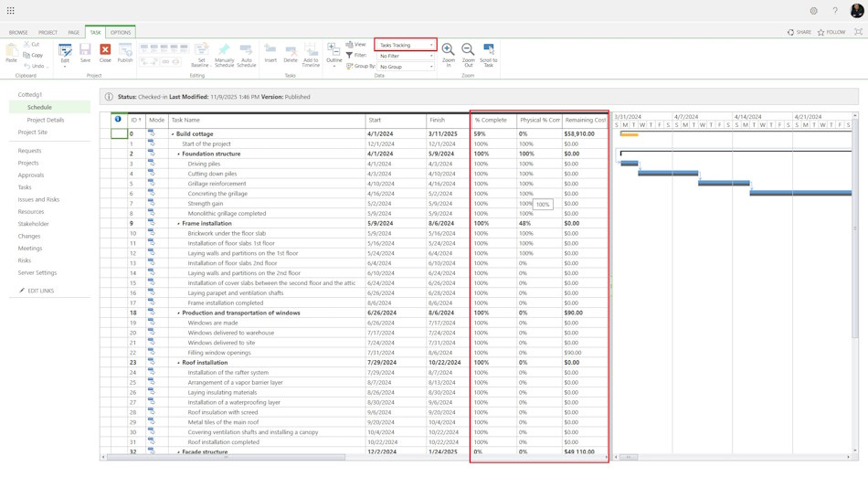868x488 pixels.
Task: Click the Cut icon
Action: click(26, 44)
